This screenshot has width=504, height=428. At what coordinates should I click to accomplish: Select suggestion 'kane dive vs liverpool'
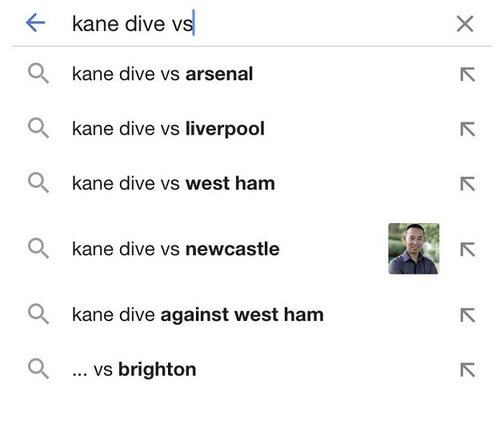click(168, 129)
